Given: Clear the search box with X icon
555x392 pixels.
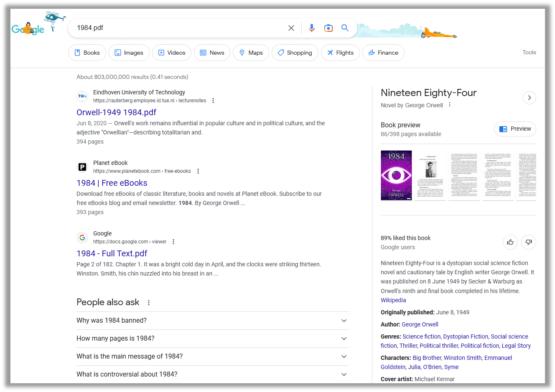Looking at the screenshot, I should (291, 28).
